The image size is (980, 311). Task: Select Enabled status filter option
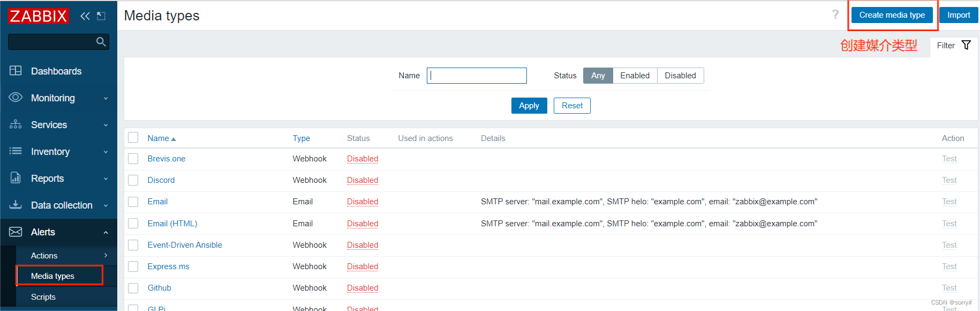[x=635, y=76]
